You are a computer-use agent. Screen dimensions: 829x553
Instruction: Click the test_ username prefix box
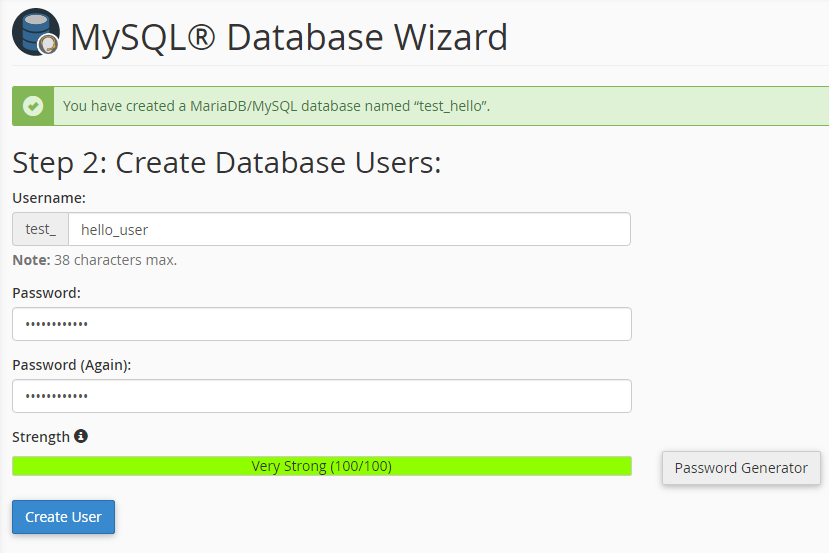tap(40, 229)
